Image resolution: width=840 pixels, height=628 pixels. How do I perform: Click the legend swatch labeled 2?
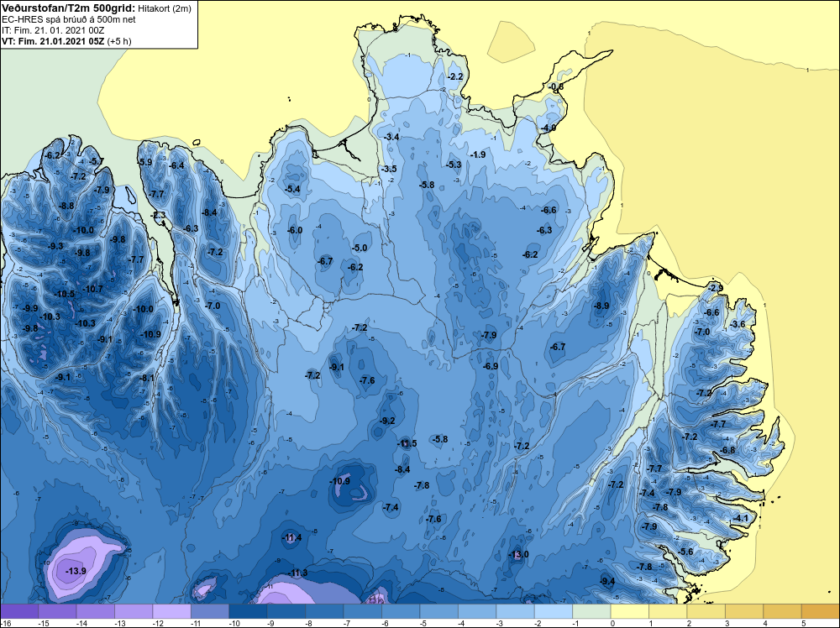[x=706, y=611]
